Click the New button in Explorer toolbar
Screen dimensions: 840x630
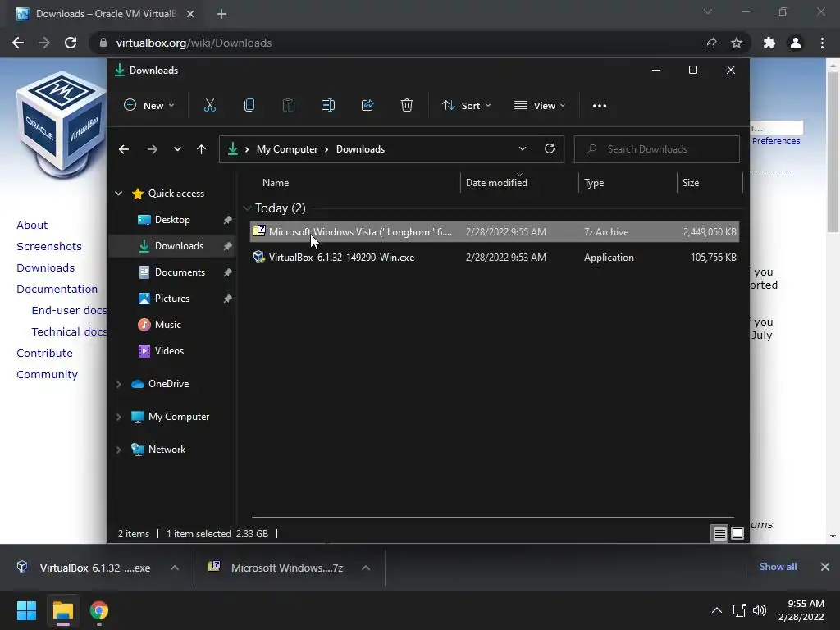click(x=149, y=106)
